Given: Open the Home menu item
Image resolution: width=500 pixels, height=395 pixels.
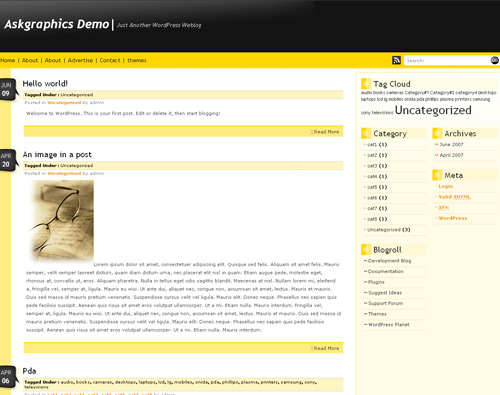Looking at the screenshot, I should [7, 60].
